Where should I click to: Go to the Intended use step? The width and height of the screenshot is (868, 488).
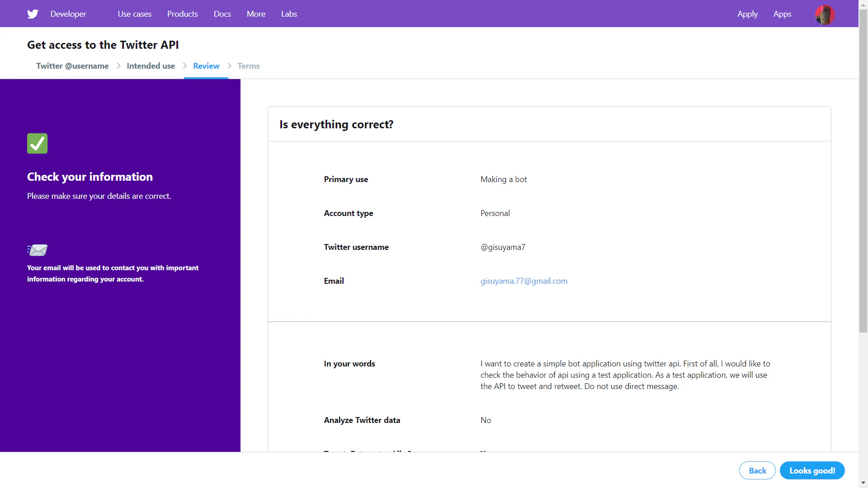151,66
